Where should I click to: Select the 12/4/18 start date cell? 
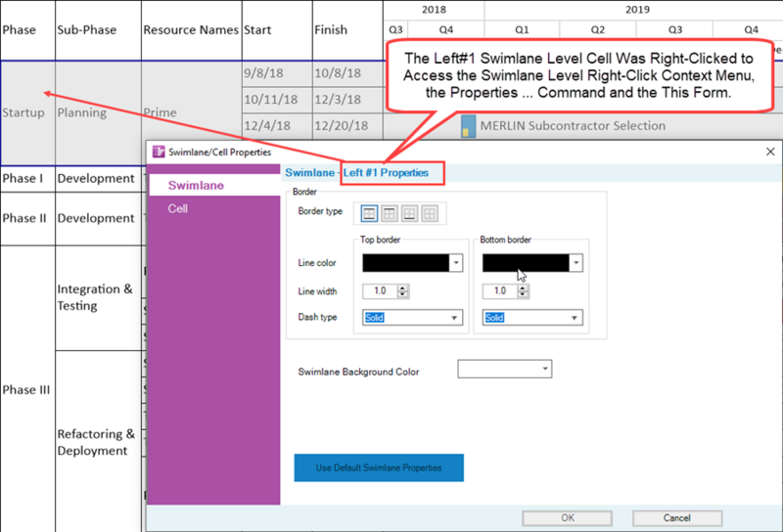[x=277, y=126]
